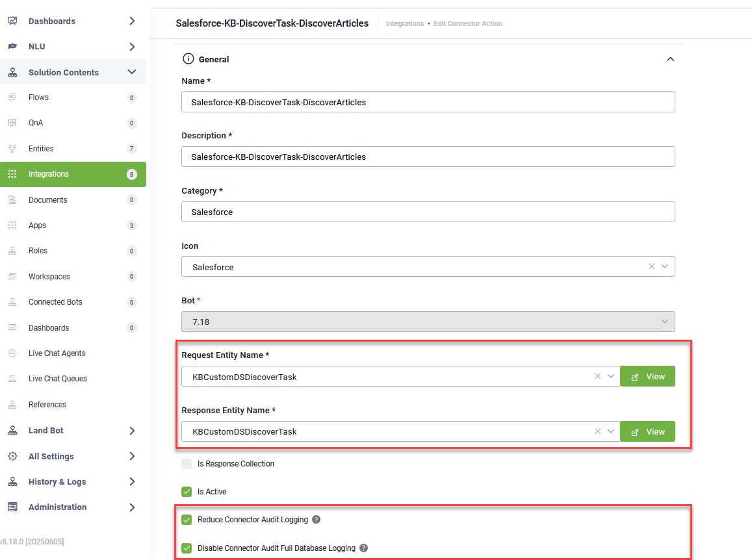Click into the Description input field
Viewport: 752px width, 560px height.
pyautogui.click(x=428, y=157)
